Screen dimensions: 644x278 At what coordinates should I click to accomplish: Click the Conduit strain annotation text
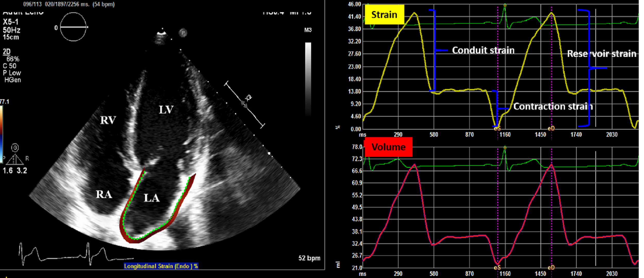tap(483, 50)
